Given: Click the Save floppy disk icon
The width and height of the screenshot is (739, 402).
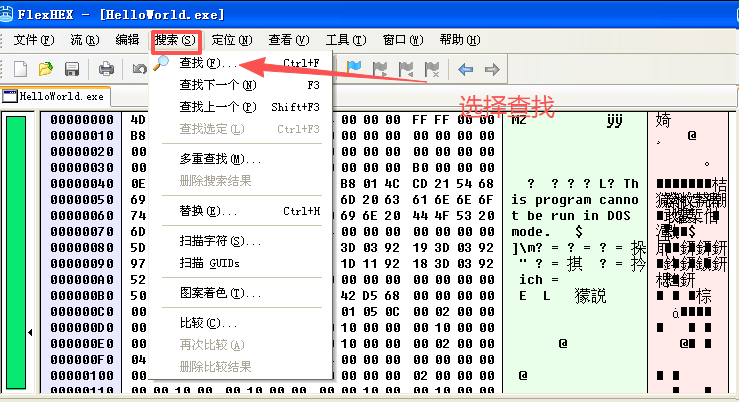Looking at the screenshot, I should tap(72, 69).
